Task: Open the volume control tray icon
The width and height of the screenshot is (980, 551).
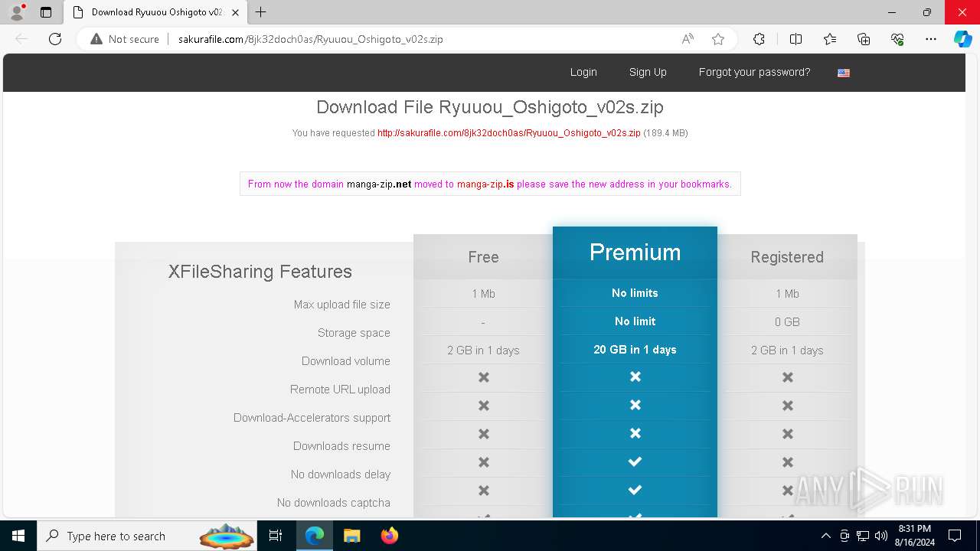Action: (881, 536)
